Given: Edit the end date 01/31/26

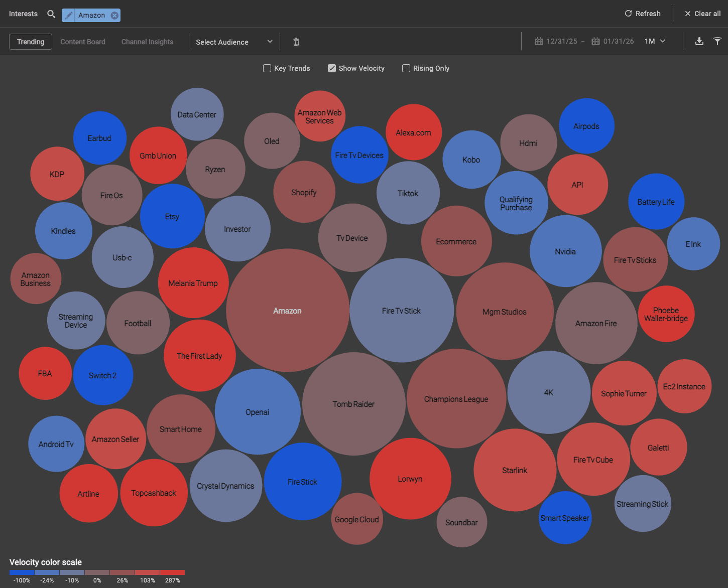Looking at the screenshot, I should point(619,41).
